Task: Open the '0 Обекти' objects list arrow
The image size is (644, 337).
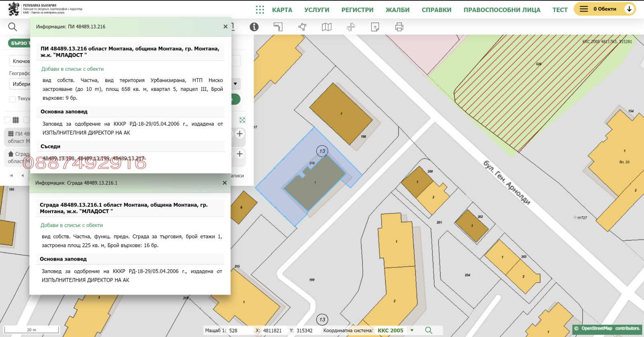Action: [x=629, y=9]
